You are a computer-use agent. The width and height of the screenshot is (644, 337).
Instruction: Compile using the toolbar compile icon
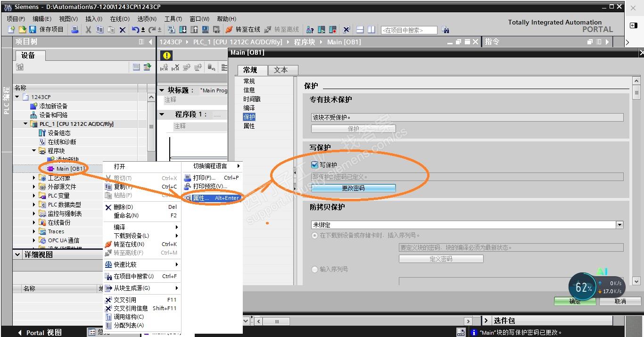[x=171, y=30]
